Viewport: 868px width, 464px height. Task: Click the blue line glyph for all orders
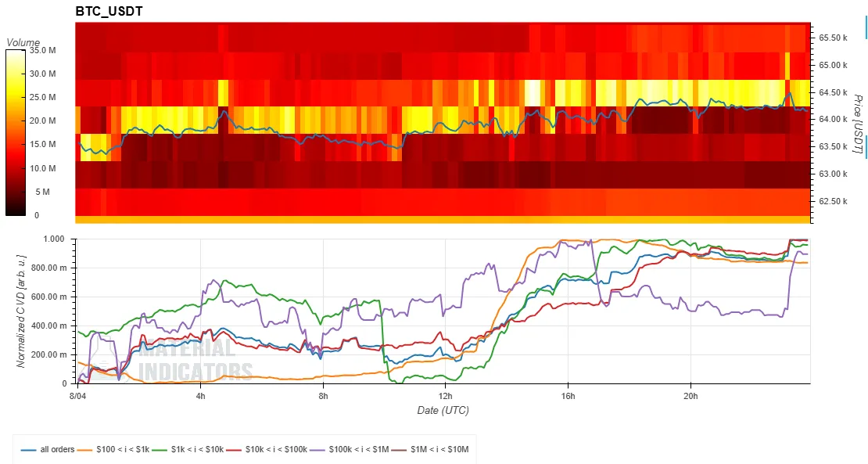(29, 450)
